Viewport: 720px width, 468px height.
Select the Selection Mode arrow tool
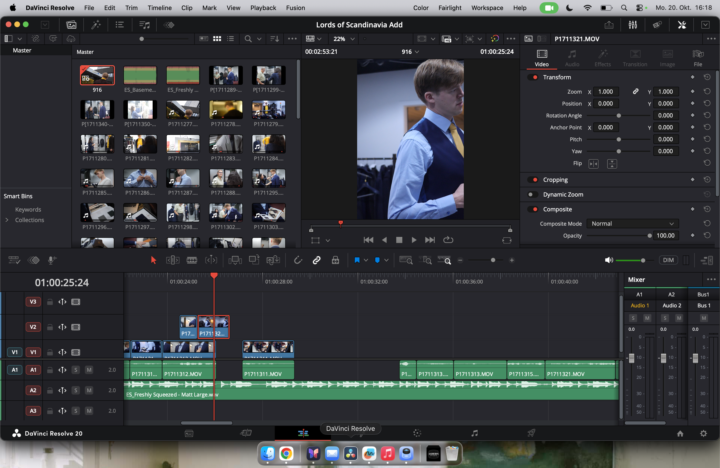pos(153,260)
